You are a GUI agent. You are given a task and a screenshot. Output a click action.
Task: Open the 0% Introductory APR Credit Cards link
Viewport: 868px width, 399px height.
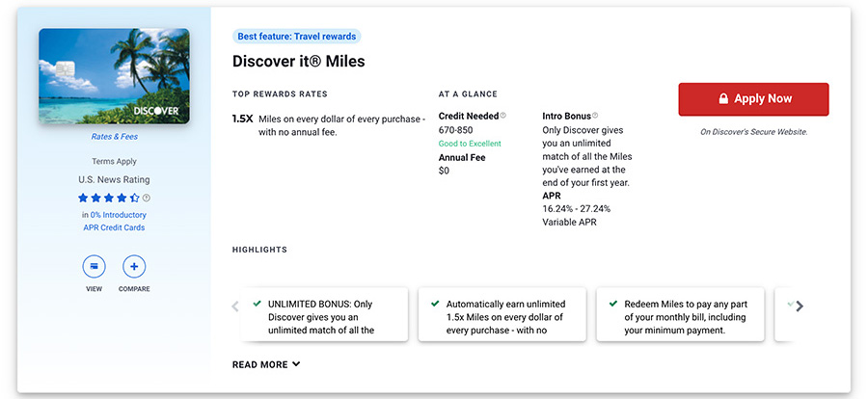pos(114,221)
